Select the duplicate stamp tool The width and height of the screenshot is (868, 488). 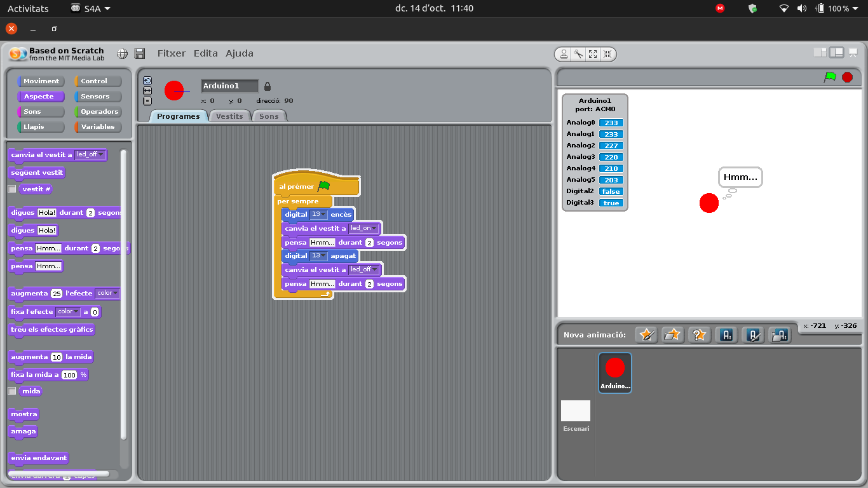(x=564, y=54)
